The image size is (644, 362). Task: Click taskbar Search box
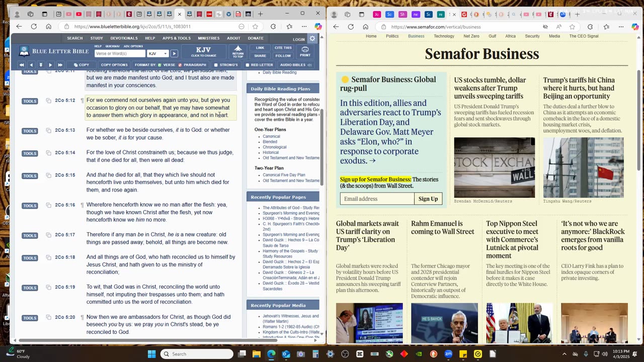click(197, 354)
